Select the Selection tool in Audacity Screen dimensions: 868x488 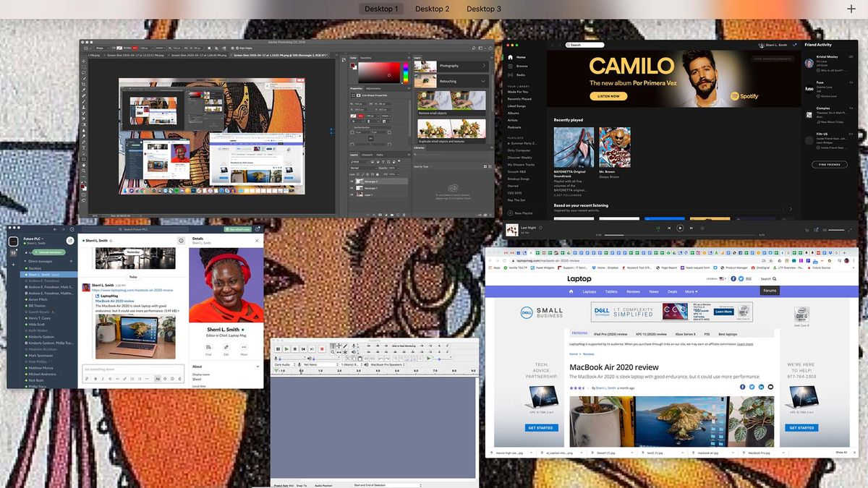point(333,346)
